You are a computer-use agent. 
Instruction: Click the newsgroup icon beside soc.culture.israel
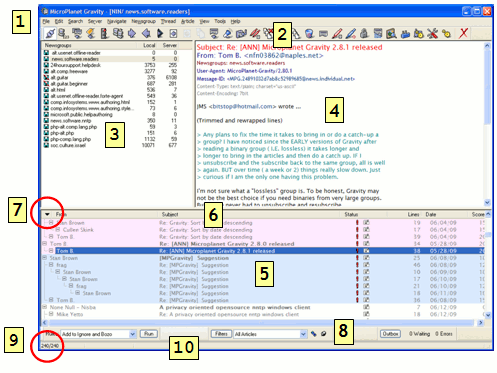click(x=46, y=145)
